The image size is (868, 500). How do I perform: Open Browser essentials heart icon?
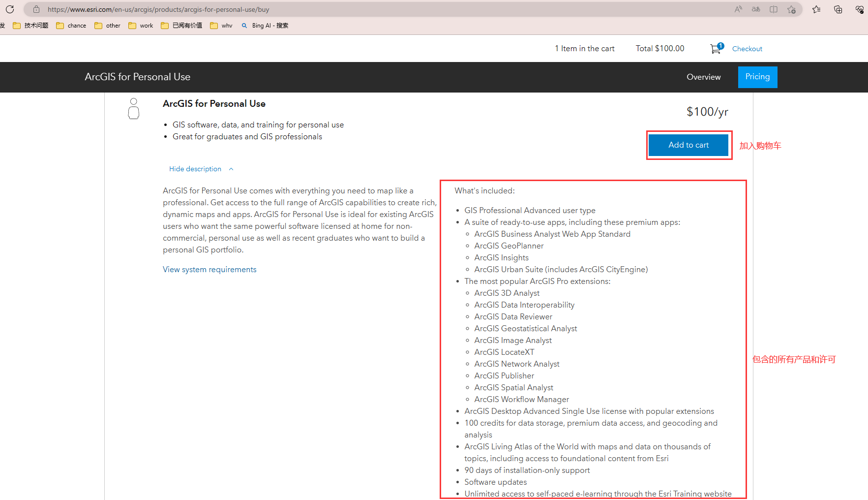[x=859, y=9]
